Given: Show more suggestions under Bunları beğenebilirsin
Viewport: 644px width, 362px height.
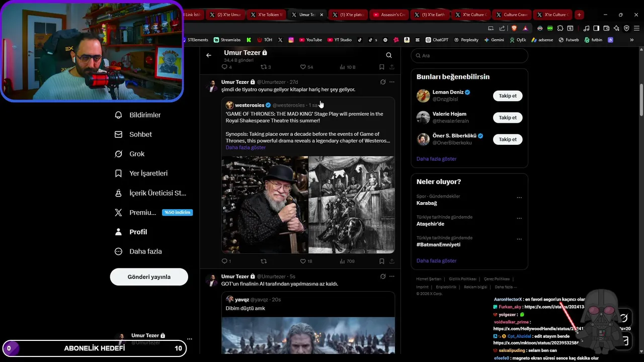Looking at the screenshot, I should pos(436,159).
